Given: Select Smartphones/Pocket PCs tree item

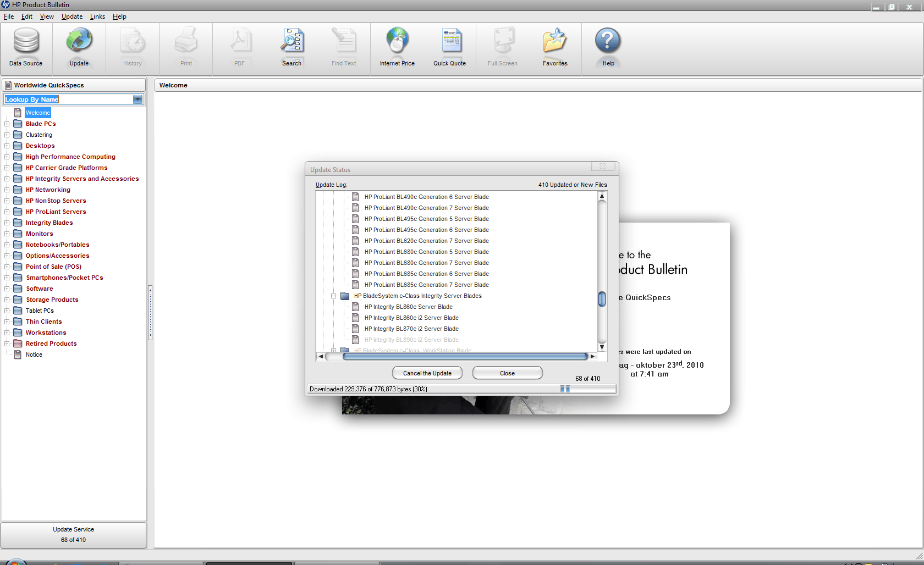Looking at the screenshot, I should point(64,278).
